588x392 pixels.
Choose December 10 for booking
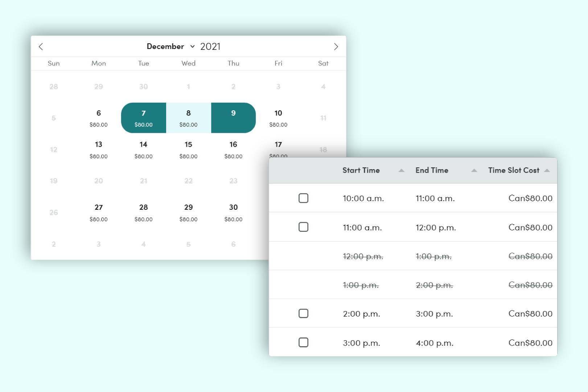pyautogui.click(x=278, y=118)
